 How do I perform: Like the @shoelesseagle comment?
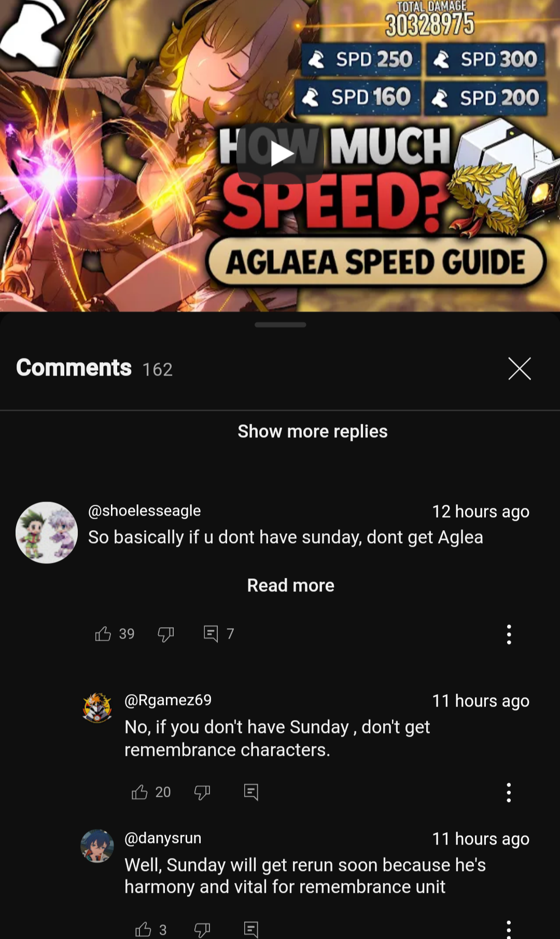[x=103, y=634]
